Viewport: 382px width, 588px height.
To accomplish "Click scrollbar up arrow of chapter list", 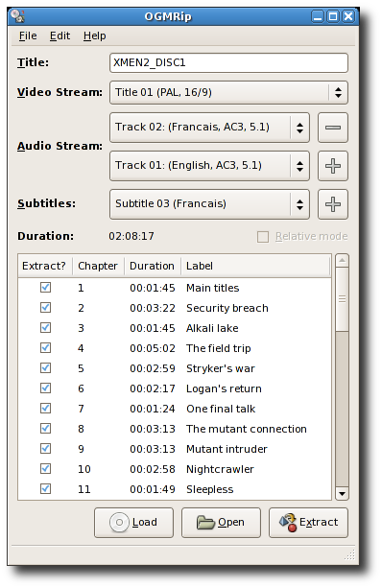I will pos(342,260).
